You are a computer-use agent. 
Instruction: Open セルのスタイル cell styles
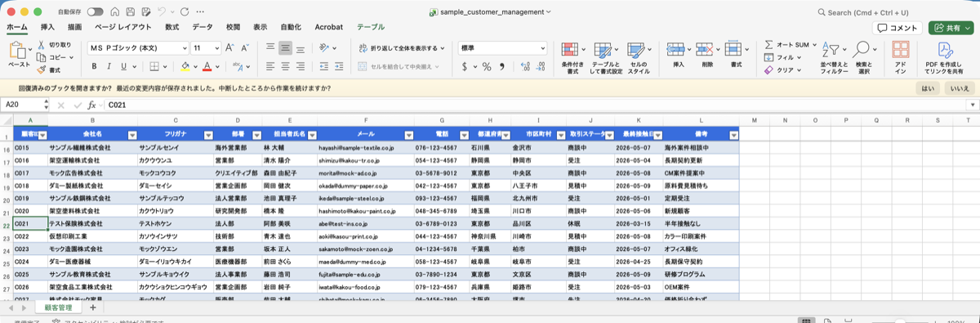point(639,58)
